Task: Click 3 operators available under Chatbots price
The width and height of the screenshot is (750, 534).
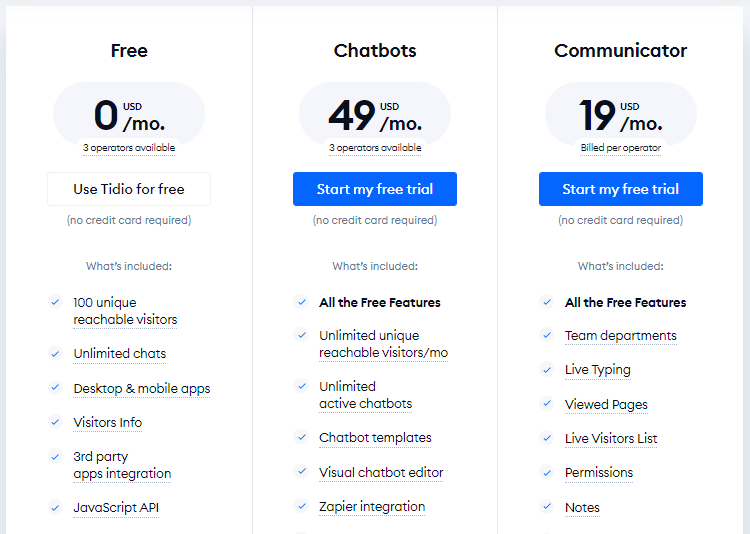Action: (375, 148)
